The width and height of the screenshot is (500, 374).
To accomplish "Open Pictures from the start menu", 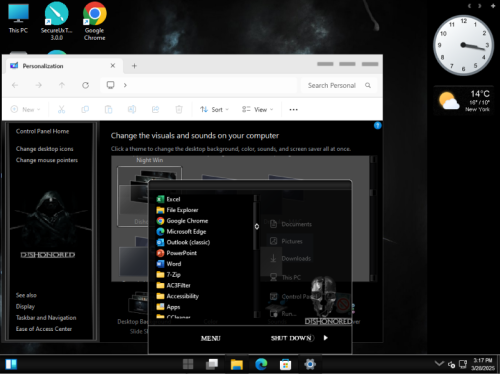I will coord(286,241).
